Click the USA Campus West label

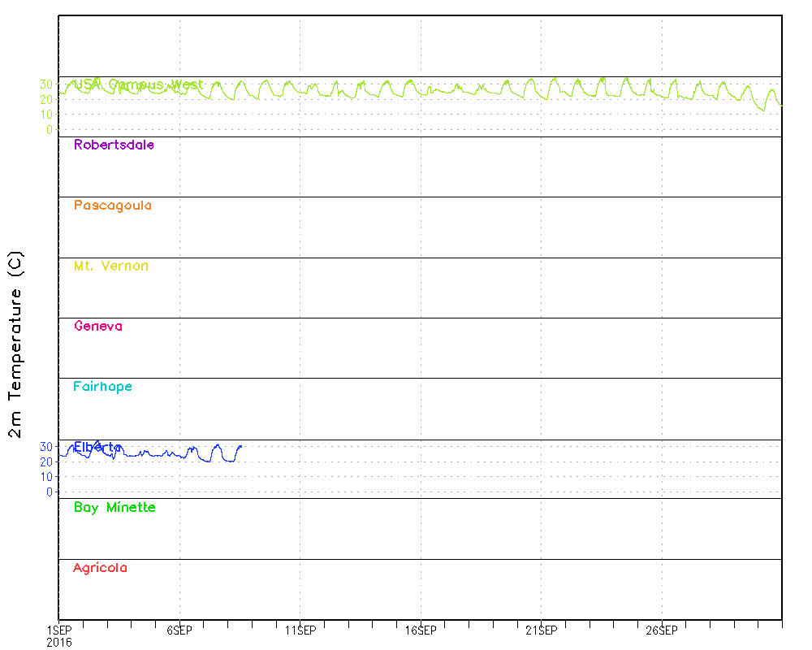[x=138, y=84]
